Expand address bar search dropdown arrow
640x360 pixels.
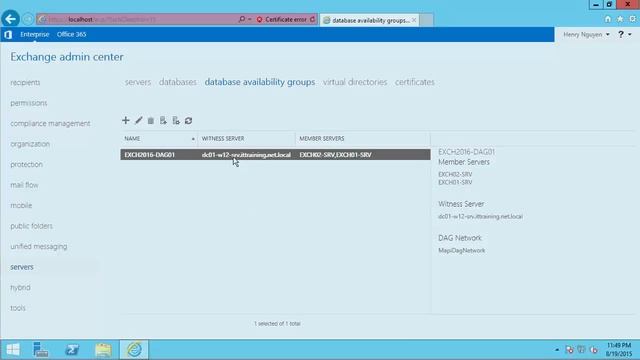coord(249,19)
